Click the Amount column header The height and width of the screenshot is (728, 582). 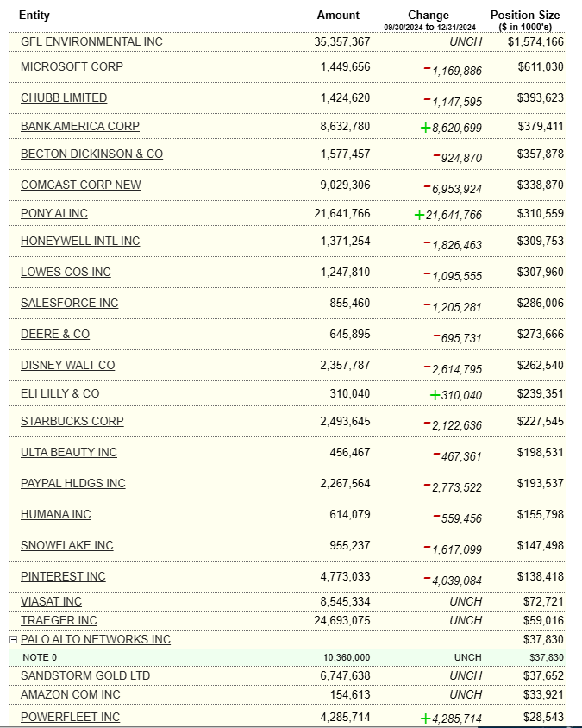[338, 16]
